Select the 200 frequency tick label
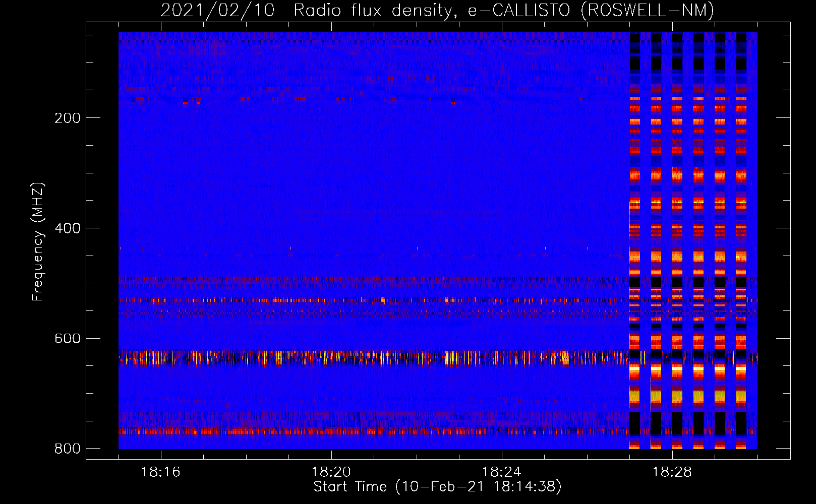 (x=68, y=118)
